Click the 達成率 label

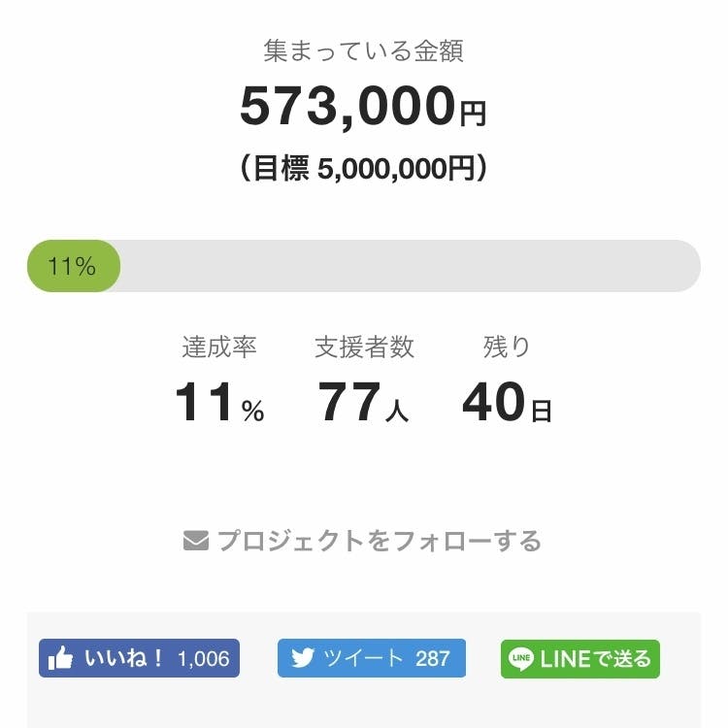coord(219,347)
